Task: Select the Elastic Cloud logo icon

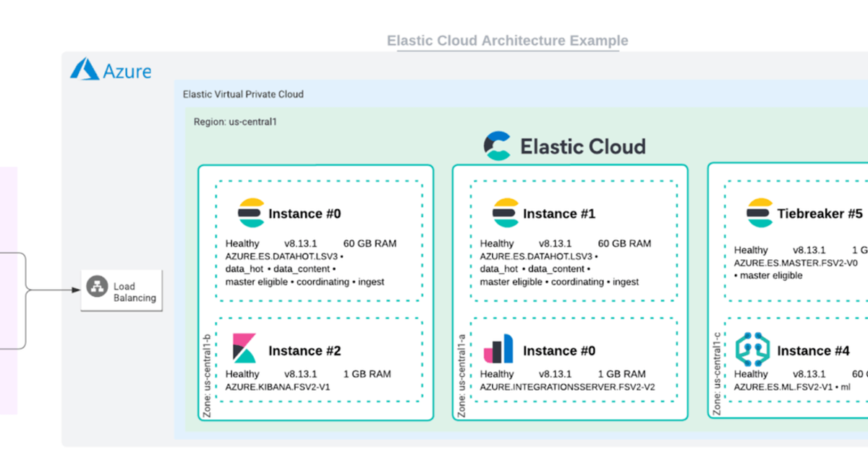Action: click(x=496, y=145)
